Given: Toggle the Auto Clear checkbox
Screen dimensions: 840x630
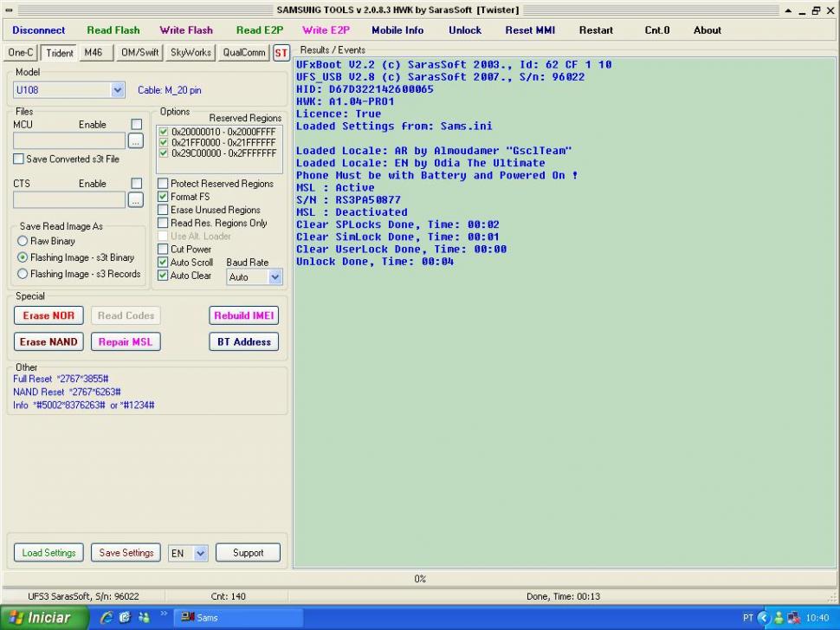Looking at the screenshot, I should click(163, 275).
